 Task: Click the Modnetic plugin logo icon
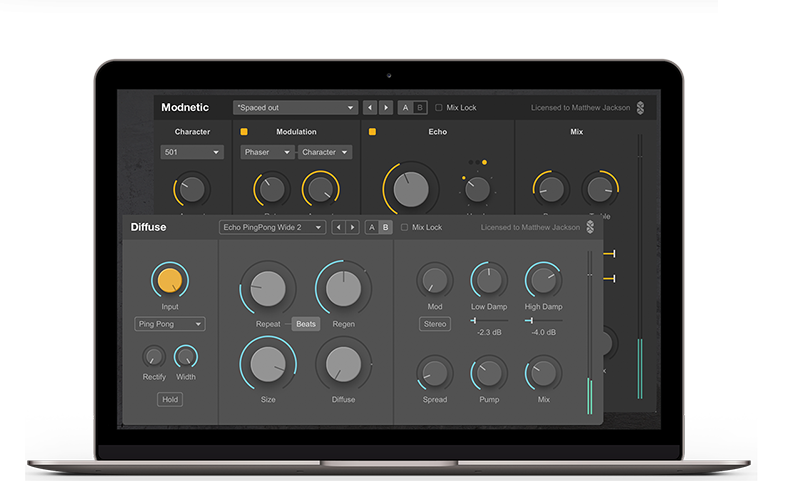640,108
